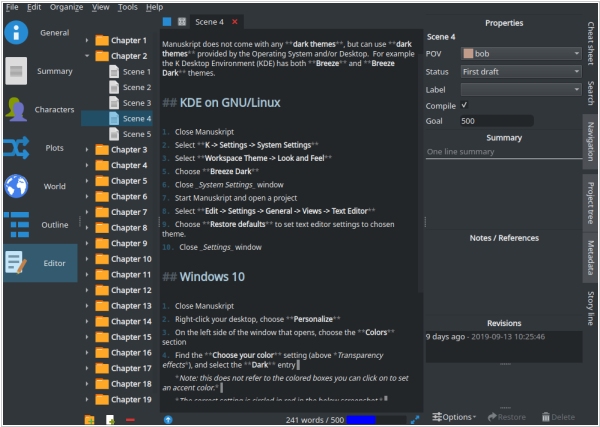Expand the Chapter 7 folder
Image resolution: width=600 pixels, height=427 pixels.
[88, 212]
